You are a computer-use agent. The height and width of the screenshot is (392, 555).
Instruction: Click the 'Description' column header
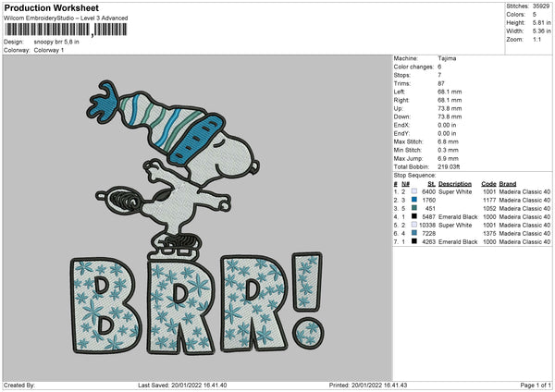pos(455,184)
